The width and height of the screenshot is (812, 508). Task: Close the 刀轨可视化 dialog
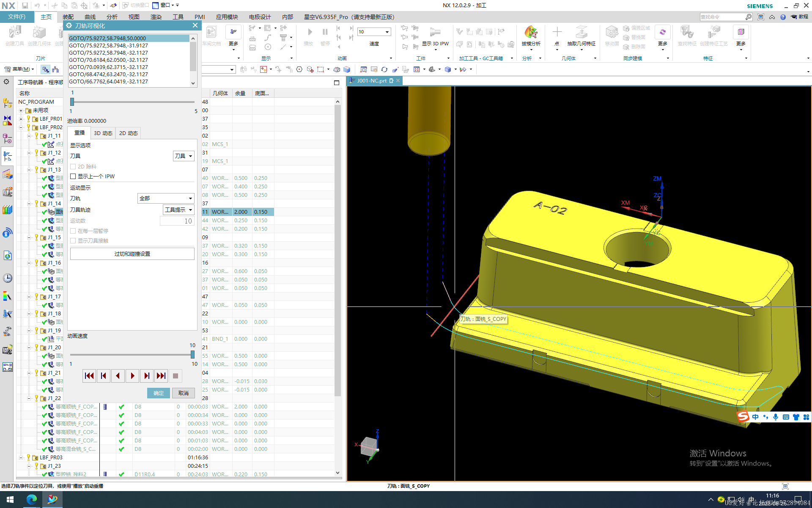[x=195, y=25]
